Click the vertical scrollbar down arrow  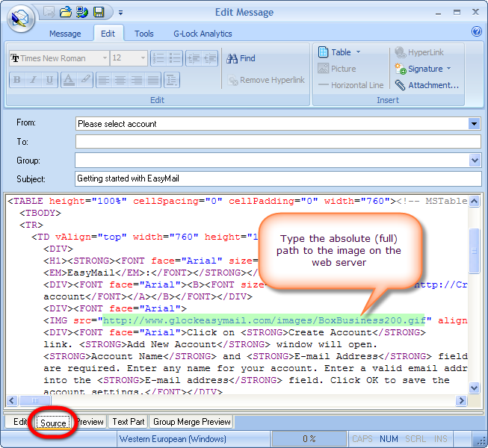pos(474,388)
